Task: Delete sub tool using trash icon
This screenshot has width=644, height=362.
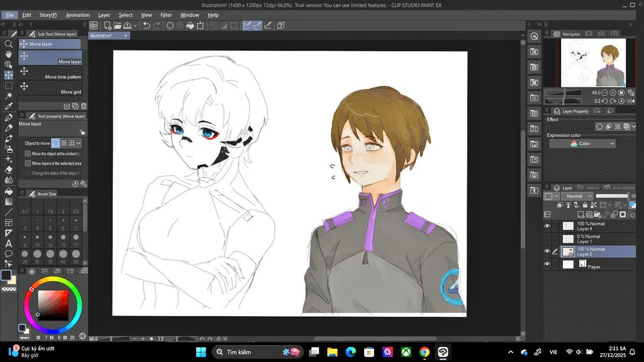Action: (x=84, y=106)
